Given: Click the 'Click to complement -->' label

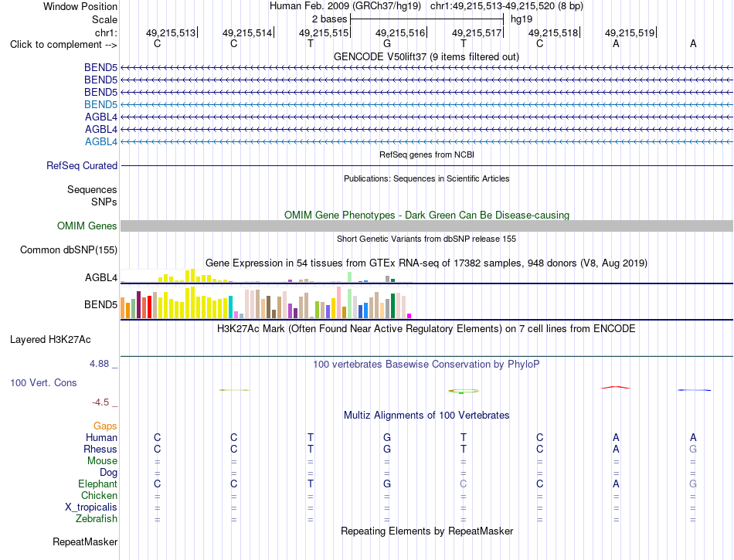Looking at the screenshot, I should [x=63, y=45].
